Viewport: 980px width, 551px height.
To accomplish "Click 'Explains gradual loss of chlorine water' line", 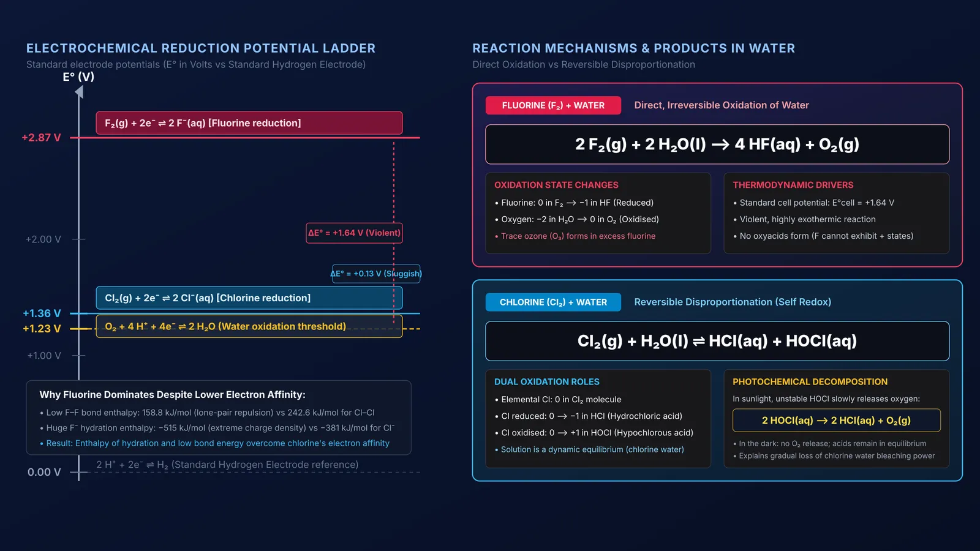I will [834, 455].
